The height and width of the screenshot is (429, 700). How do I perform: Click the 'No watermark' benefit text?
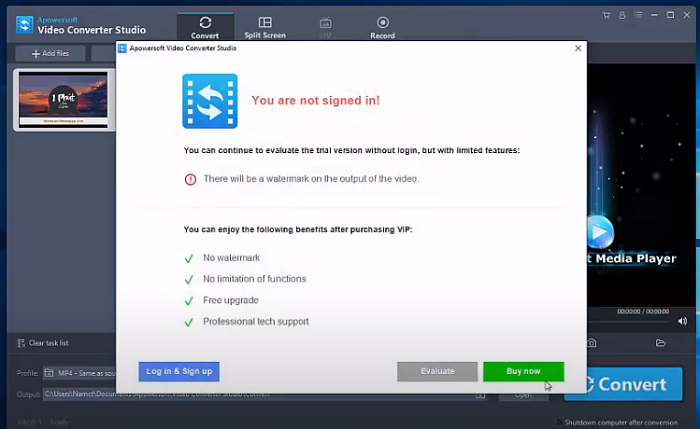coord(231,258)
